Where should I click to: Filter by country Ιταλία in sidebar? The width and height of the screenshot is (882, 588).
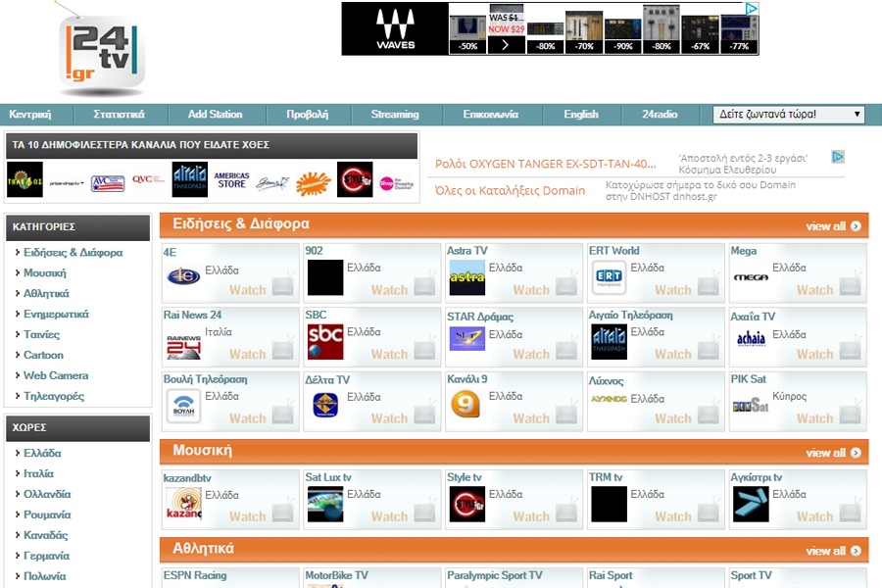tap(39, 473)
